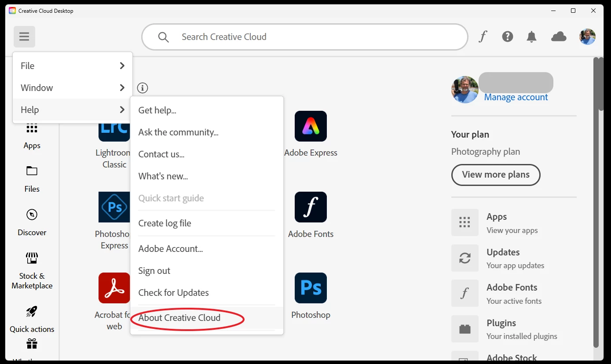Click the search magnifier icon
Screen dimensions: 611x364
(x=163, y=37)
